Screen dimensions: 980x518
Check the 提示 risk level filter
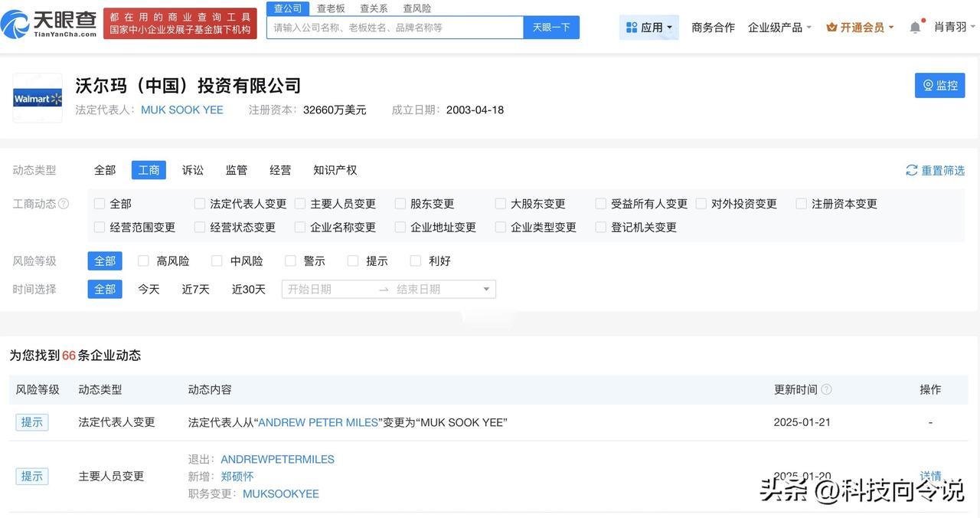point(353,261)
